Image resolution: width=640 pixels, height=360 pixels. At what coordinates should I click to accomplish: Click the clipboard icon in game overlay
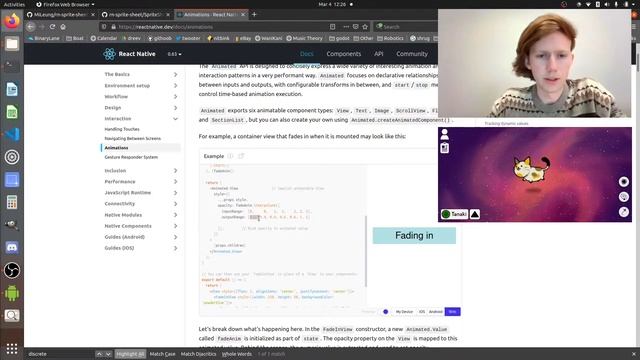point(444,147)
